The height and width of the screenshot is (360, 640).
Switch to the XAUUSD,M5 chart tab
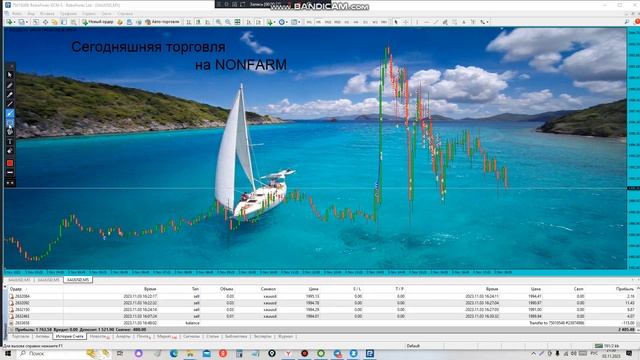(x=78, y=280)
